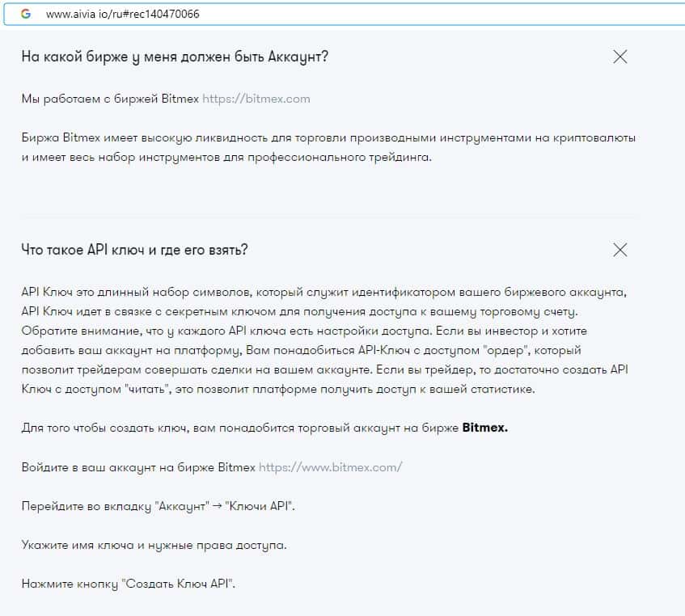Click the bold "Bitmex." word
The image size is (685, 616).
click(484, 428)
